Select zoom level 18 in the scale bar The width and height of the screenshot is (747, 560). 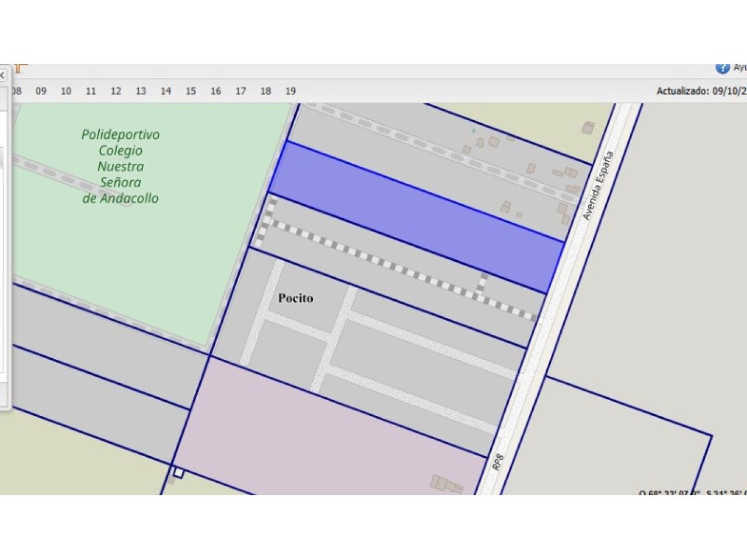(x=266, y=91)
